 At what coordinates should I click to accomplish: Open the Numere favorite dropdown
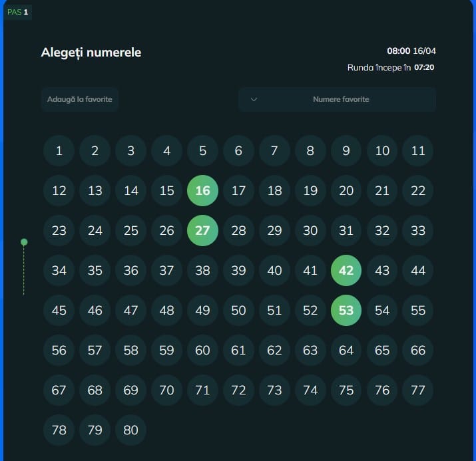coord(337,100)
